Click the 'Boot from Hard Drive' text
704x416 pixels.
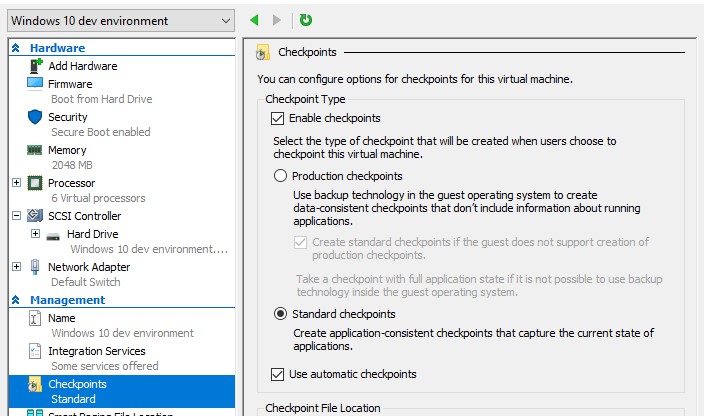(101, 99)
